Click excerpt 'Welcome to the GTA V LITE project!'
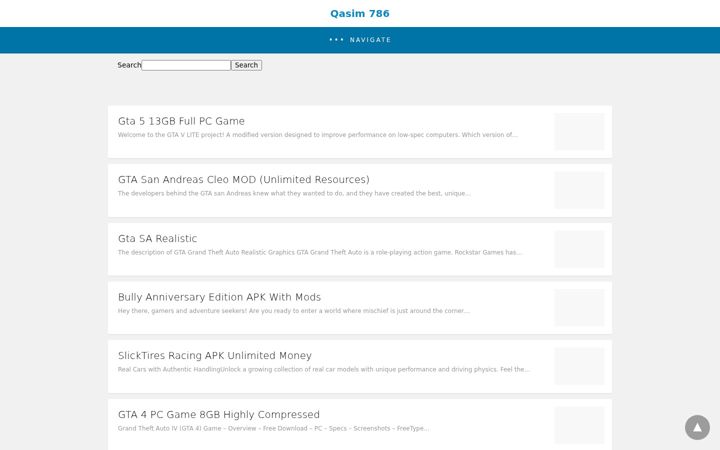The height and width of the screenshot is (450, 720). pyautogui.click(x=318, y=135)
